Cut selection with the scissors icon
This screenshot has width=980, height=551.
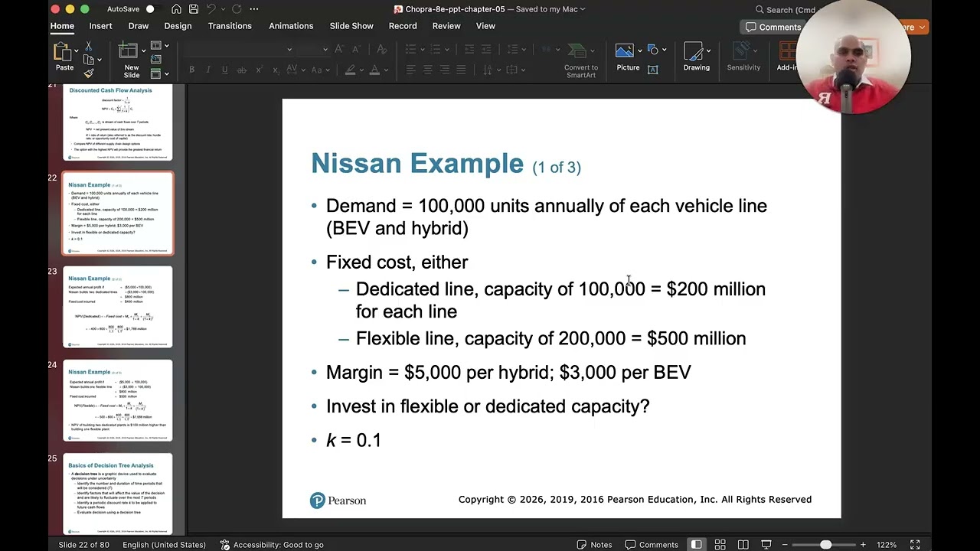(89, 47)
